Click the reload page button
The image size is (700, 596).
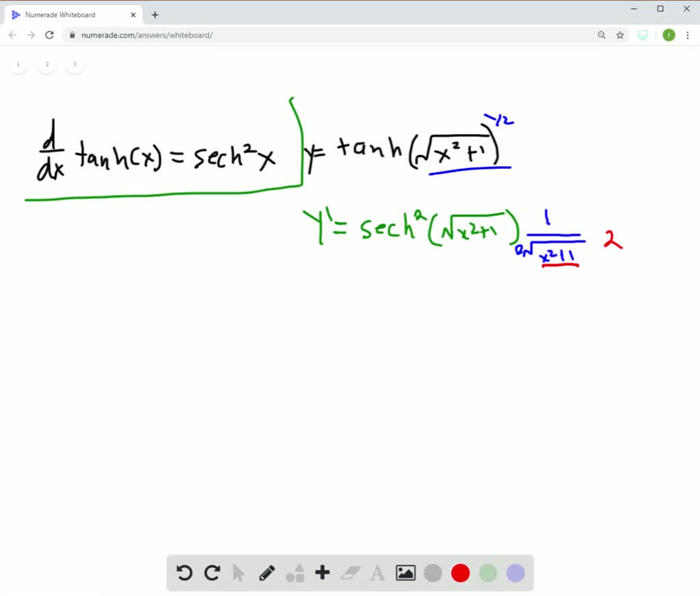pyautogui.click(x=49, y=35)
